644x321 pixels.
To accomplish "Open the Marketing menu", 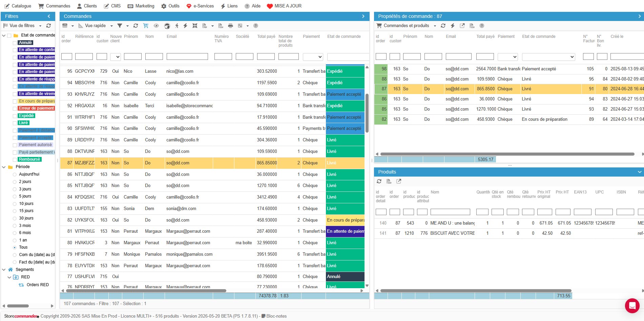I will coord(141,6).
